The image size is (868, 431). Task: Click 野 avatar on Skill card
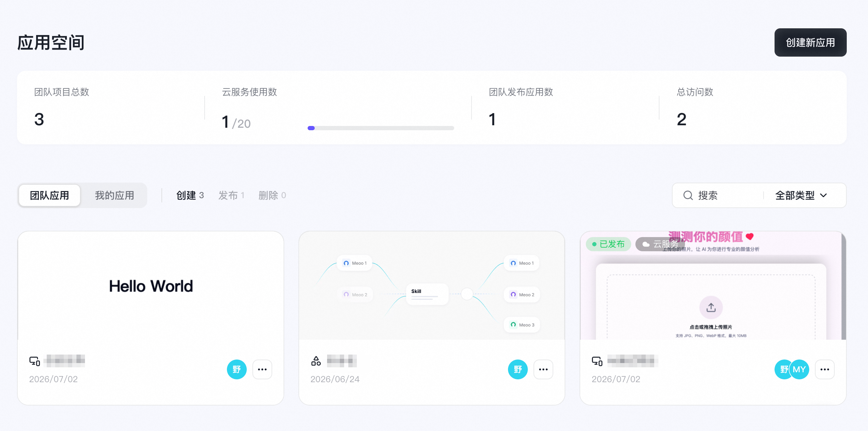click(x=518, y=369)
